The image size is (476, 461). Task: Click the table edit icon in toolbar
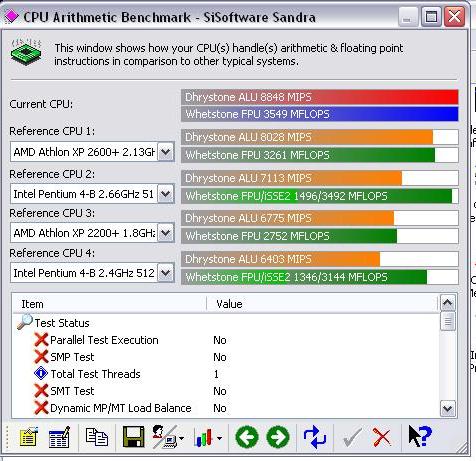click(59, 437)
